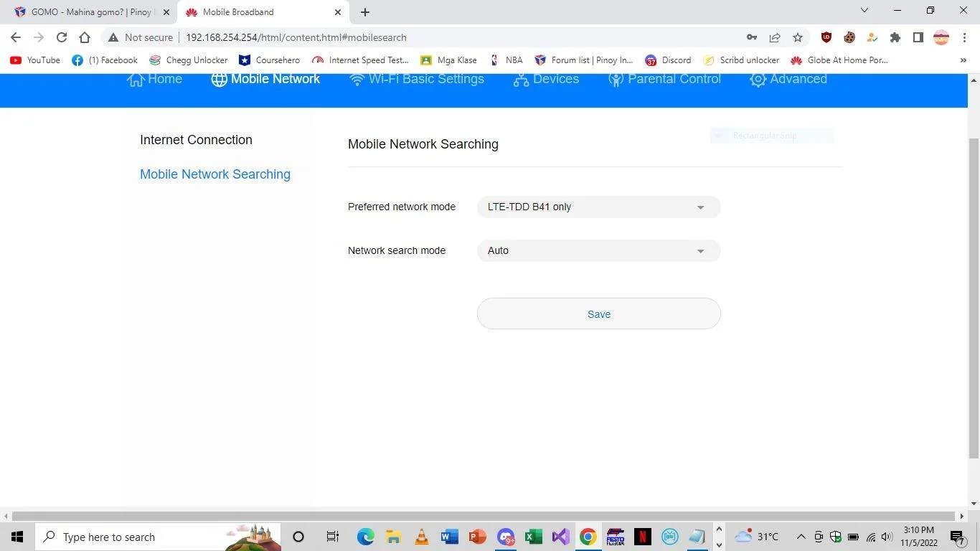Open the taskbar clock and date
Viewport: 980px width, 551px height.
pyautogui.click(x=918, y=537)
